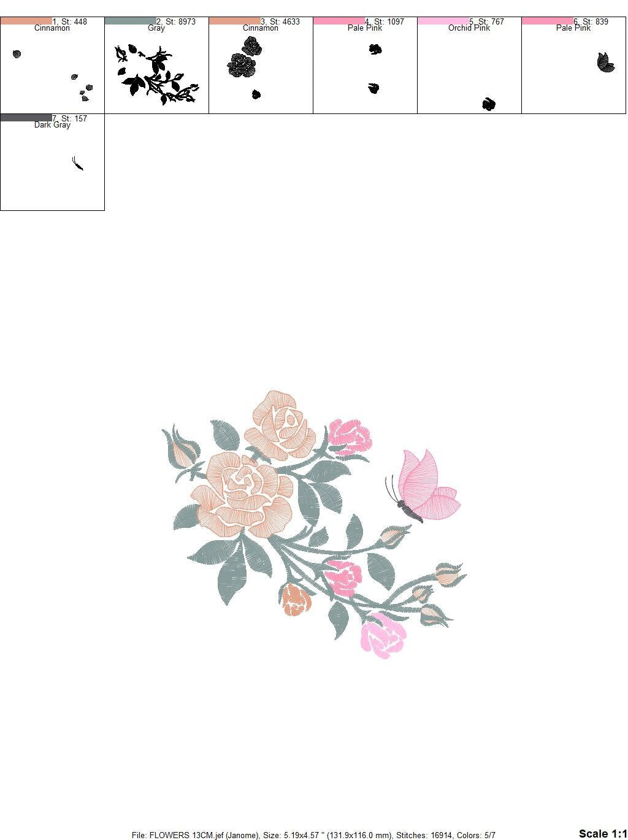Select the light pink rose at design bottom
628x840 pixels.
[x=383, y=636]
